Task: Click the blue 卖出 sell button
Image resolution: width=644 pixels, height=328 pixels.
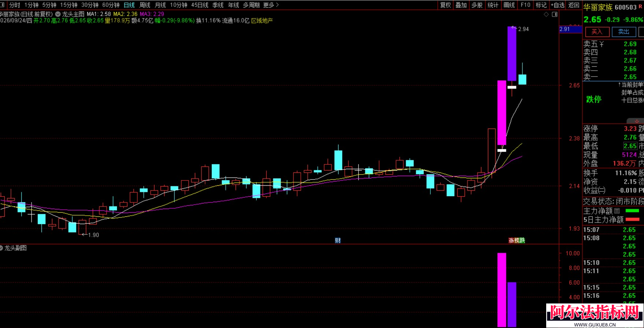Action: pos(624,32)
